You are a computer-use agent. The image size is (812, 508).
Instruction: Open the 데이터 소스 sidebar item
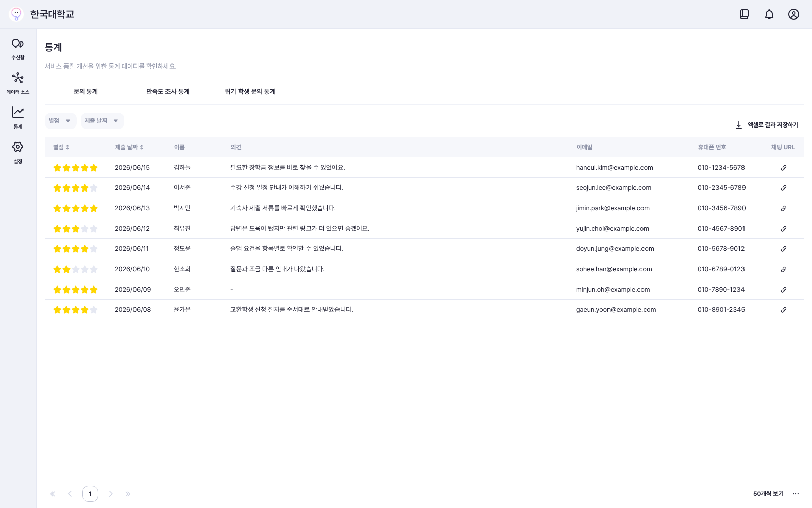tap(18, 83)
